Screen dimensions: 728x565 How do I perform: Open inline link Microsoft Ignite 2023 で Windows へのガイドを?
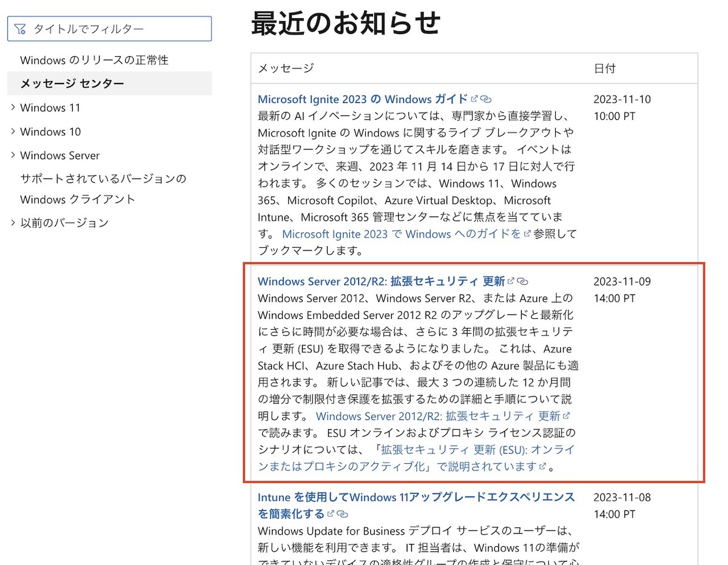tap(402, 233)
